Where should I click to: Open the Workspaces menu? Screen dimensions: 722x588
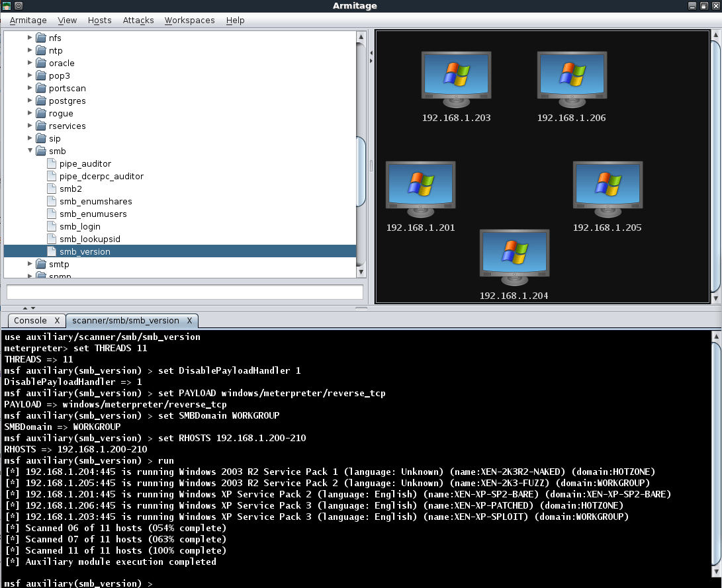189,21
